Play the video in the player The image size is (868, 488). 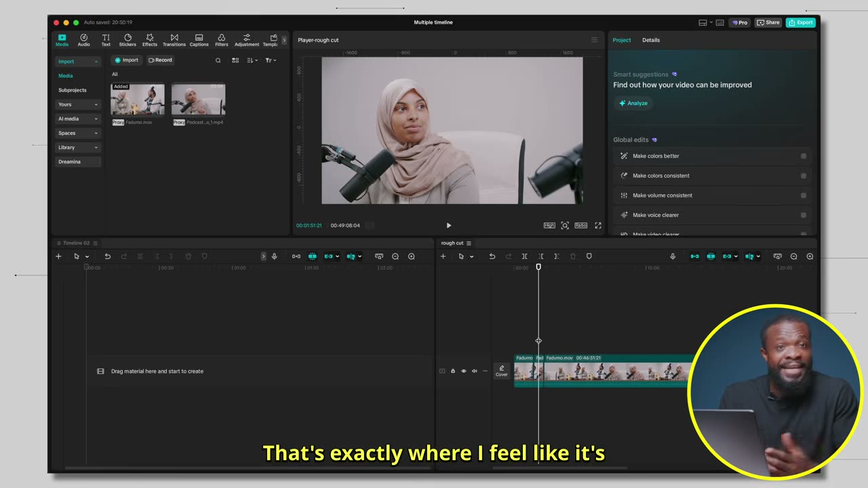coord(448,226)
